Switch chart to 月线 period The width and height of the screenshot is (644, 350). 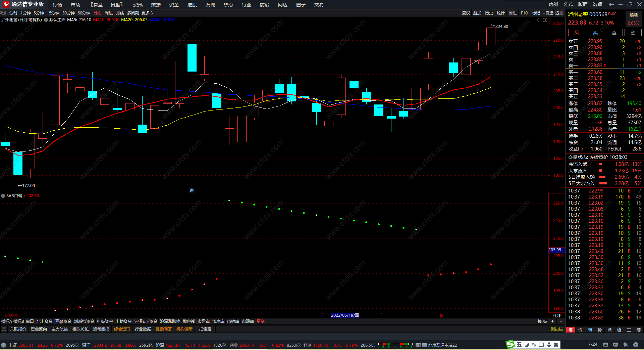coord(120,13)
